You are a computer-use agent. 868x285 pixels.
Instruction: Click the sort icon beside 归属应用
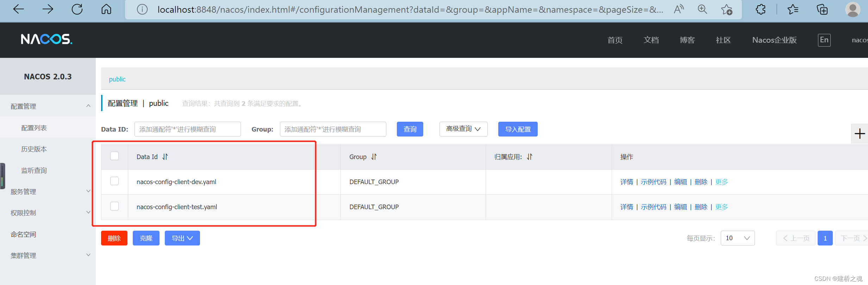tap(530, 157)
